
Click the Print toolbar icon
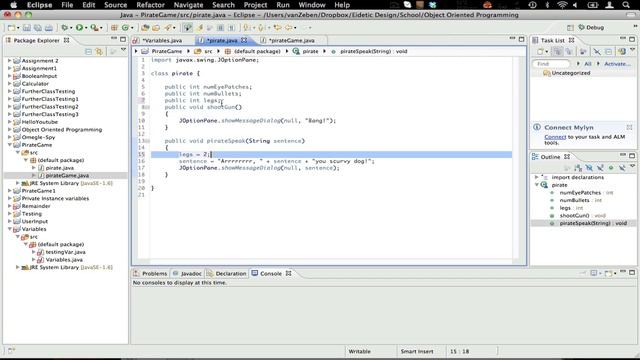point(49,28)
